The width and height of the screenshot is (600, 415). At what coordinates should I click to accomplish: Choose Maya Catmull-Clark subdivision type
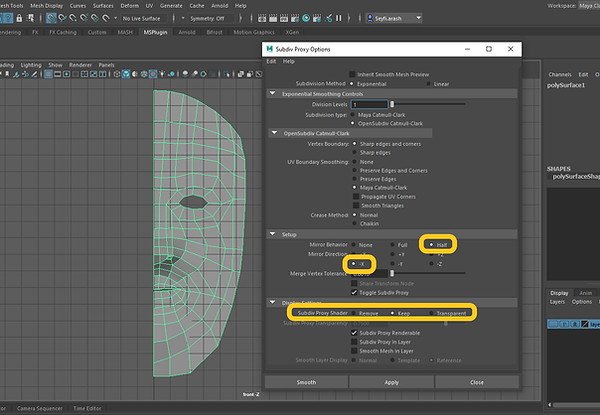[x=353, y=115]
